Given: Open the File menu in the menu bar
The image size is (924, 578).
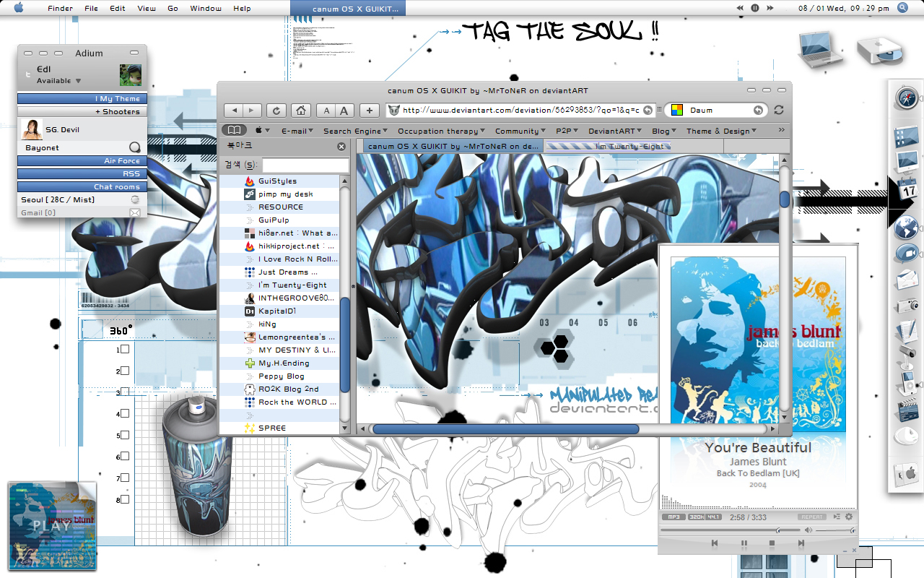Looking at the screenshot, I should click(91, 8).
